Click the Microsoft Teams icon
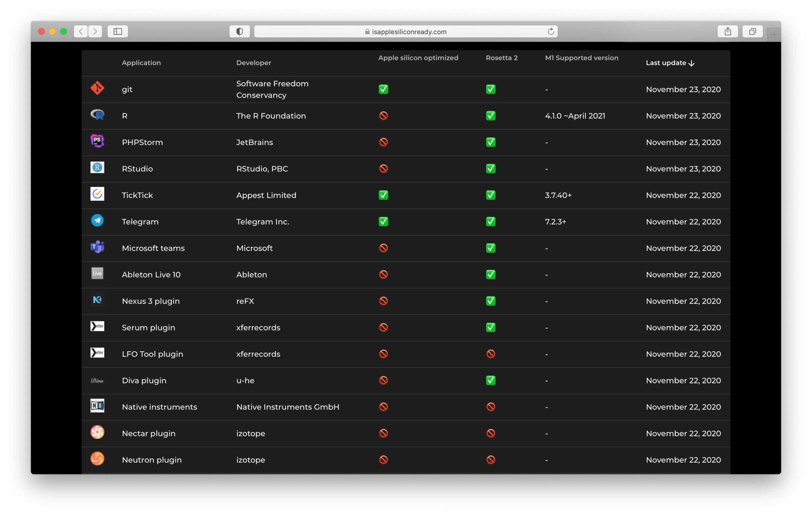The image size is (812, 515). click(x=97, y=247)
